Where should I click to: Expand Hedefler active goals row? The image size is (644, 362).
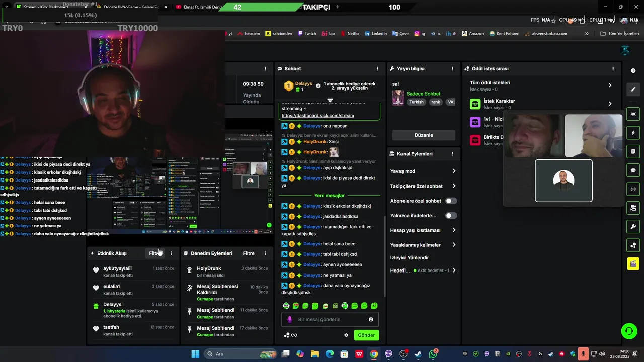(424, 270)
